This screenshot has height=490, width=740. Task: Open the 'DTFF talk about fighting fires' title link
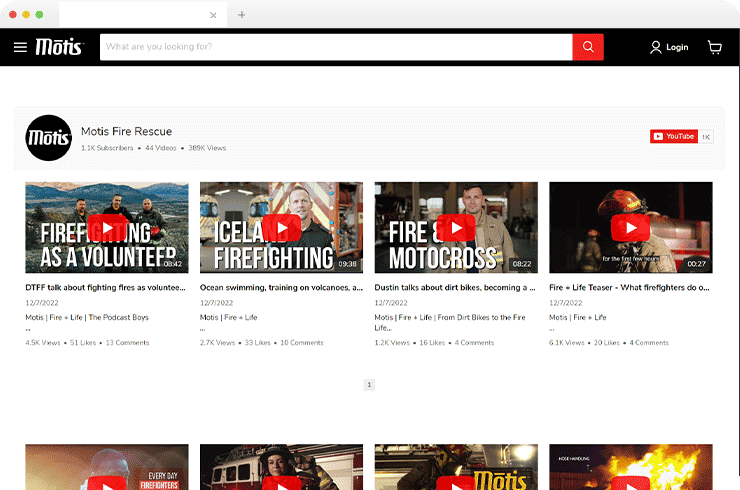[x=105, y=287]
